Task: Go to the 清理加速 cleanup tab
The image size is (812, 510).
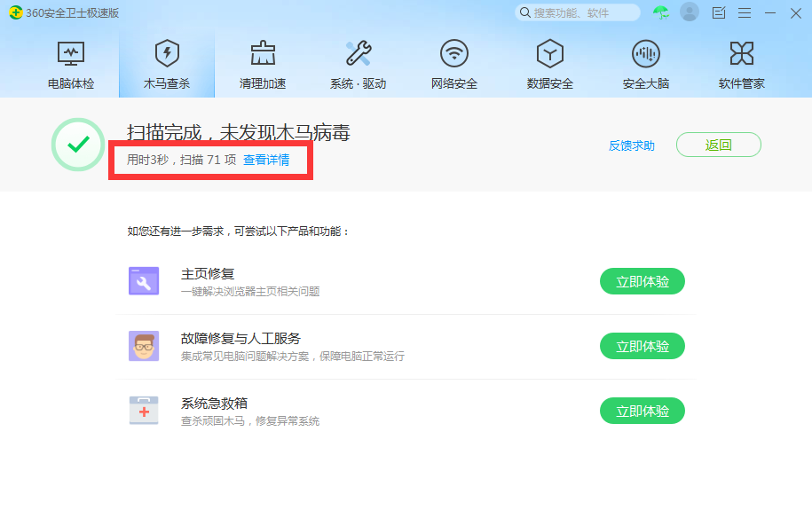Action: [x=263, y=66]
